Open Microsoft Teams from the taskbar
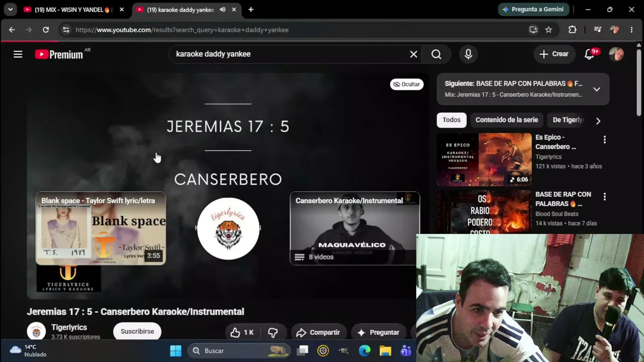 (x=406, y=350)
